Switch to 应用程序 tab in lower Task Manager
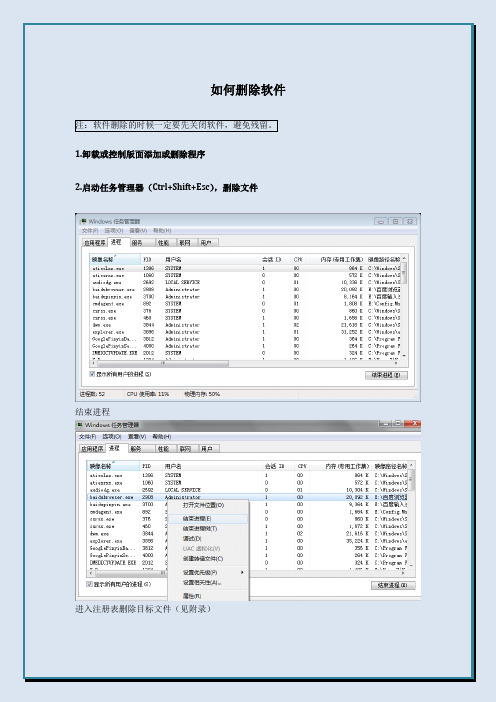Screen dimensions: 496x702 92,449
